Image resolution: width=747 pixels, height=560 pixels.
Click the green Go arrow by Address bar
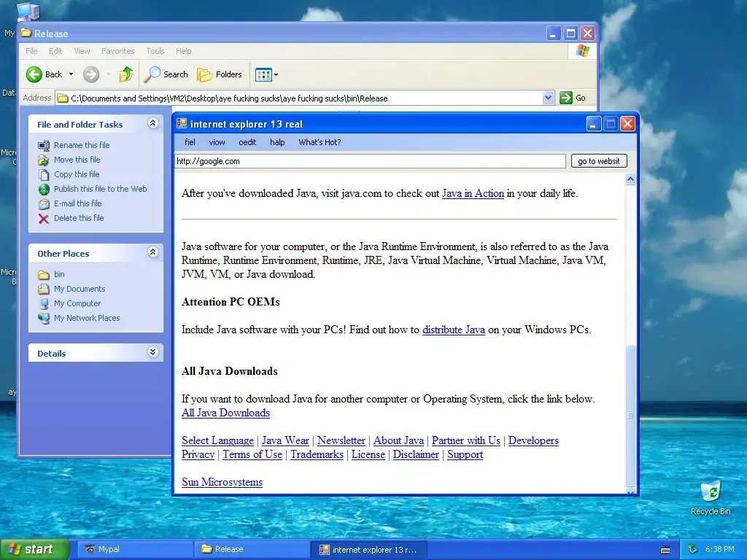565,98
